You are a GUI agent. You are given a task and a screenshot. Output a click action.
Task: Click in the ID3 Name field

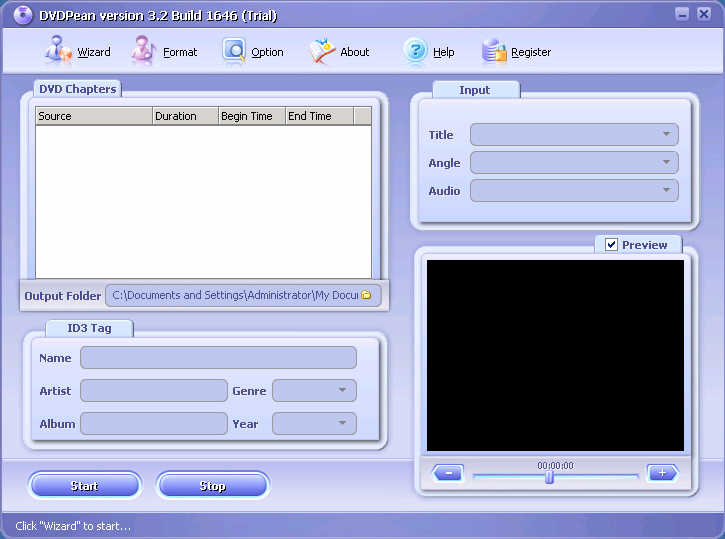click(218, 358)
